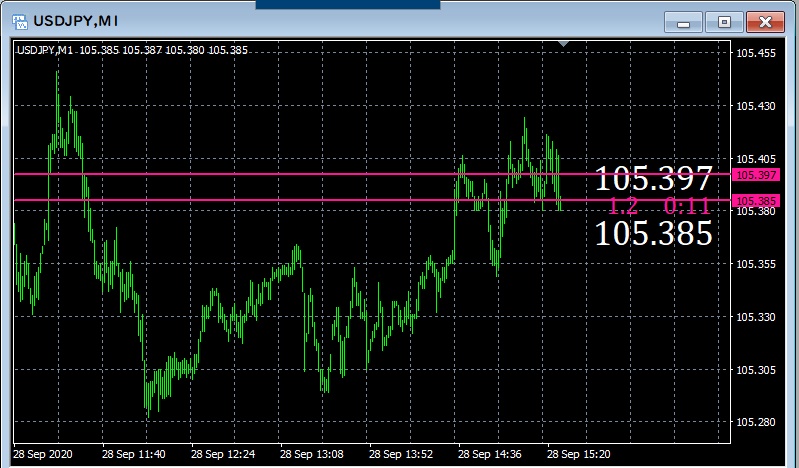This screenshot has width=799, height=468.
Task: Click the pink 105.397 price label
Action: point(756,175)
